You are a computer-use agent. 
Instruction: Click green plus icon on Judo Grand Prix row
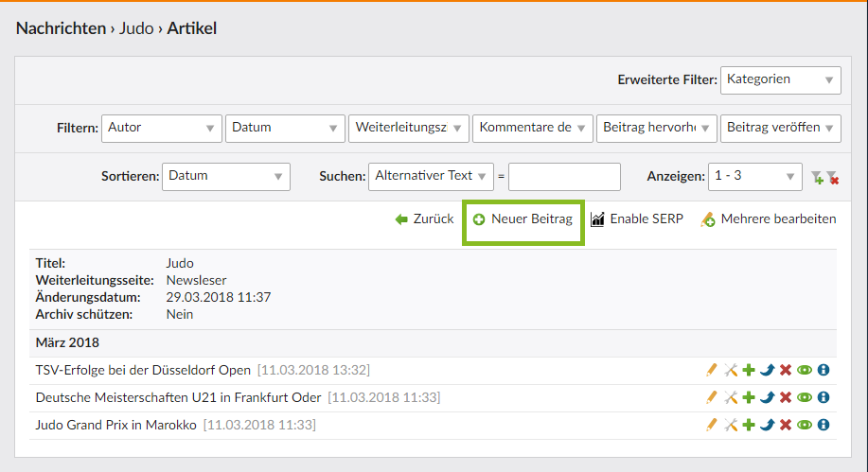(x=749, y=426)
